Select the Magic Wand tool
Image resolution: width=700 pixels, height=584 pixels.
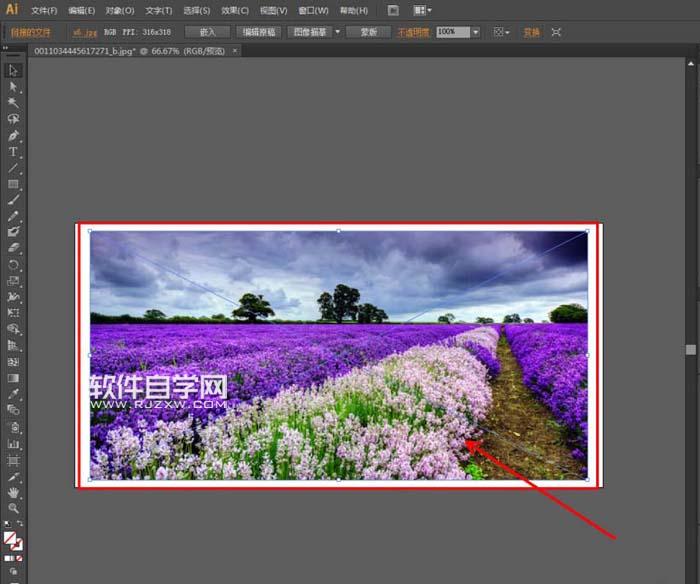pos(13,102)
